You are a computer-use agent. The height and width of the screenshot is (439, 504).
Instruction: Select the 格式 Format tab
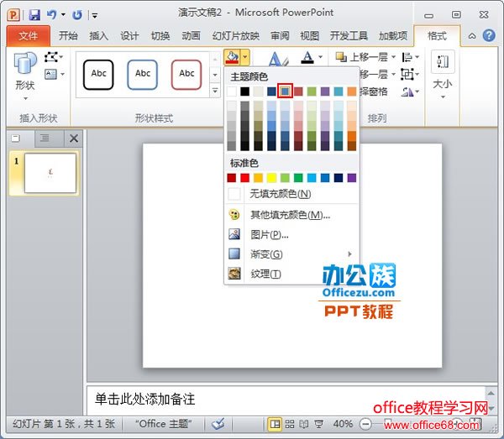tap(437, 35)
